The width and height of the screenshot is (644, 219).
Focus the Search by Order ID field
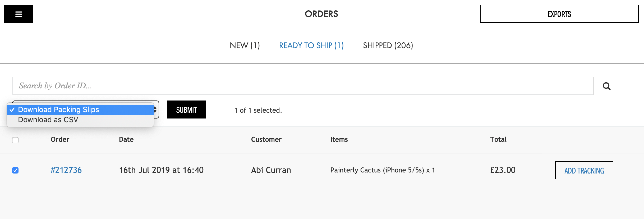pyautogui.click(x=303, y=86)
